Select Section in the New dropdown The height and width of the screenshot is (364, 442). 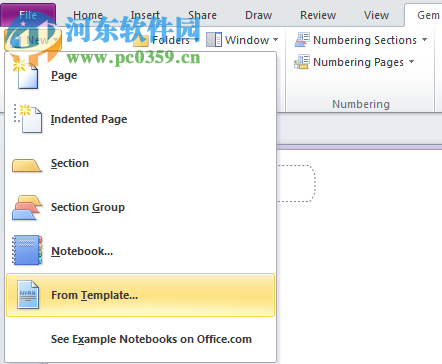(140, 163)
